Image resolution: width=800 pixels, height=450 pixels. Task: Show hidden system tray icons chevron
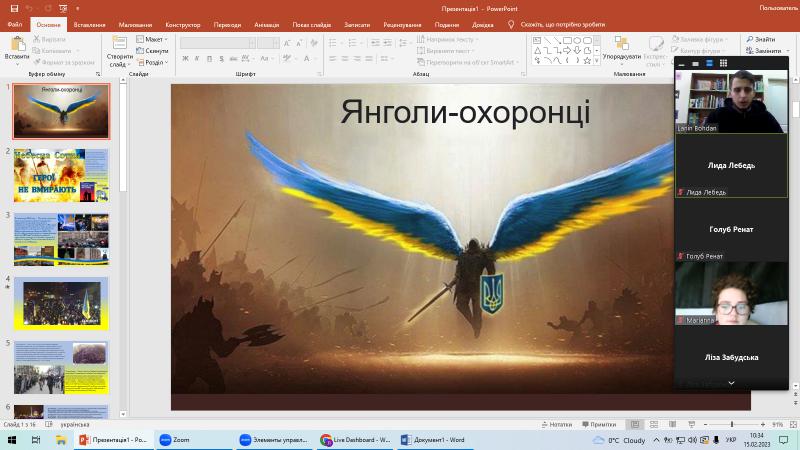point(656,439)
